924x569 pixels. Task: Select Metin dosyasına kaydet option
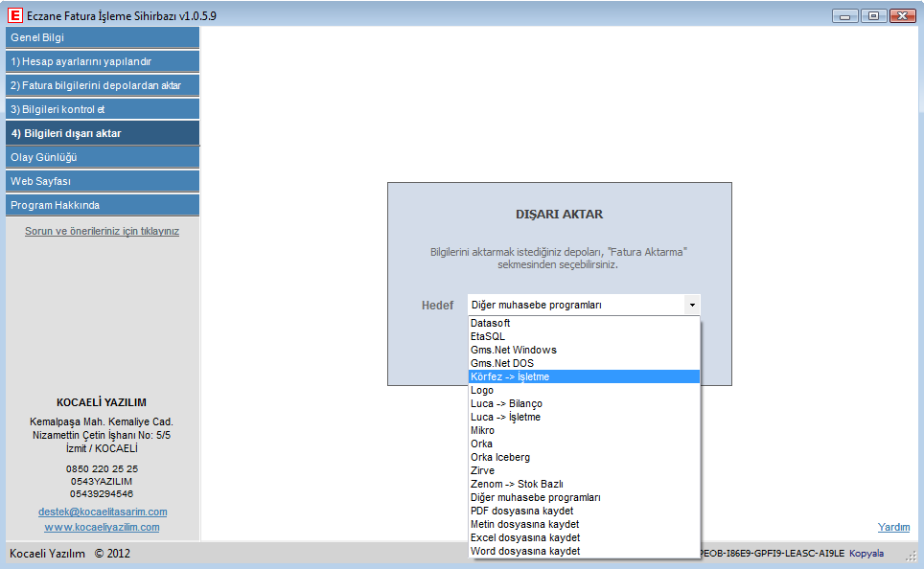pos(584,524)
